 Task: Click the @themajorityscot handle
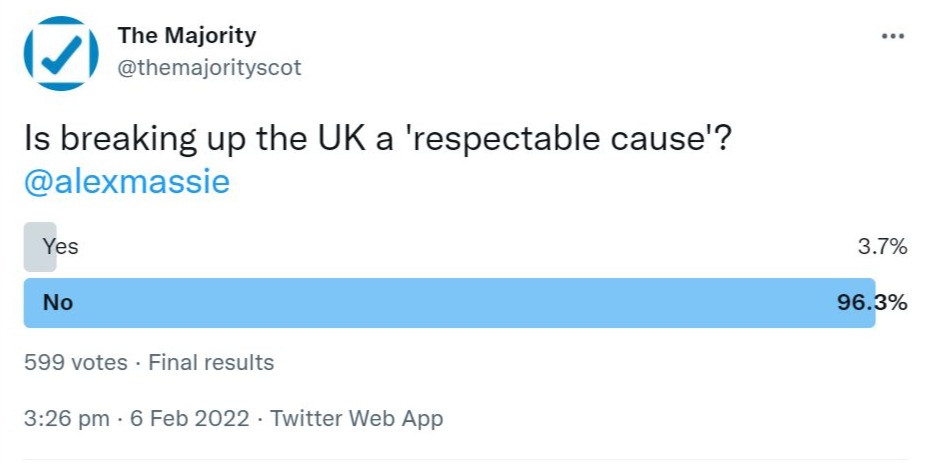pos(209,68)
